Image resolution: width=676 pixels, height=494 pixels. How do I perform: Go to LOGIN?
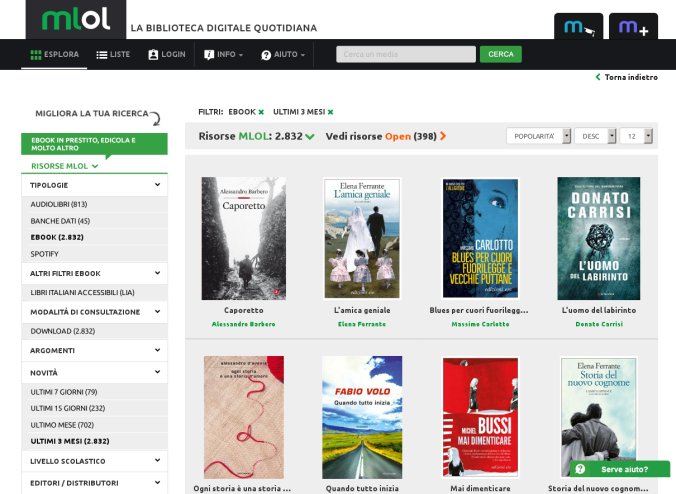pyautogui.click(x=167, y=54)
